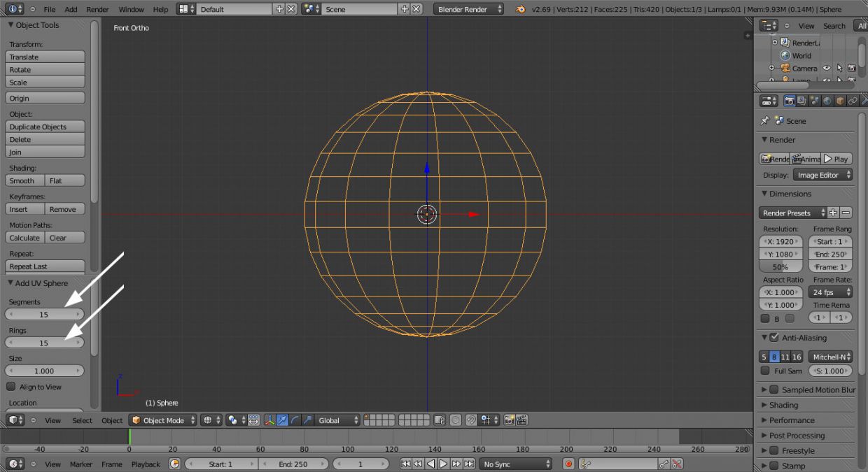Open the Info editor type selector icon

15,9
